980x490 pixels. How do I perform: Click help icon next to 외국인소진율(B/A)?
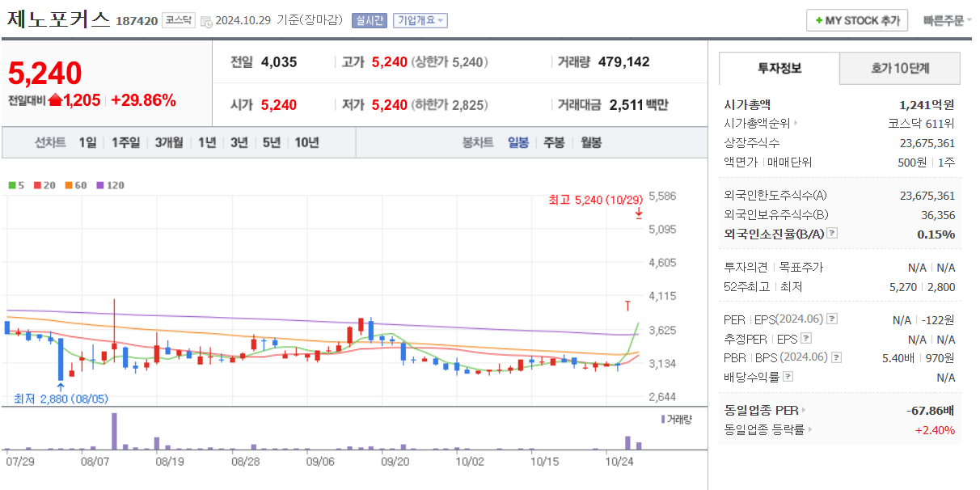pos(832,234)
